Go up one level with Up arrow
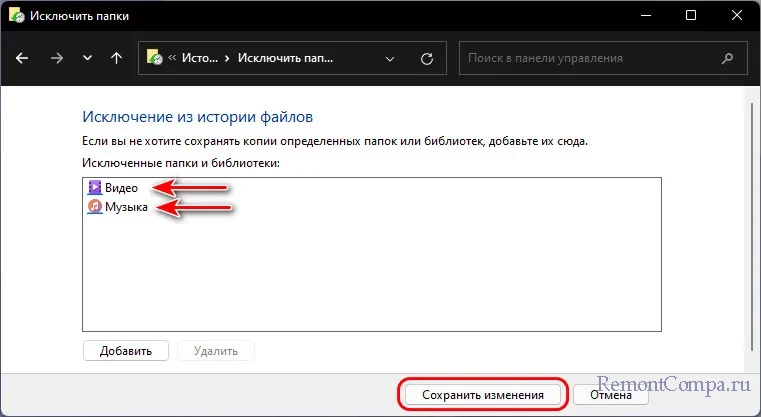Image resolution: width=761 pixels, height=417 pixels. [x=116, y=58]
